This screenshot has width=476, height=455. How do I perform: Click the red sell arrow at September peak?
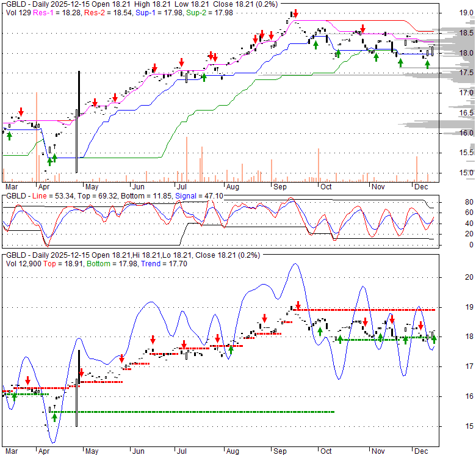tap(295, 13)
